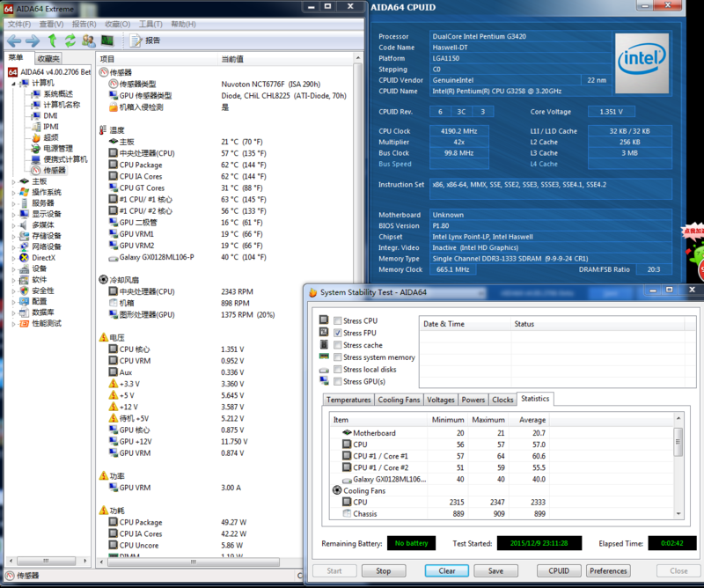Click the users icon in AIDA64 toolbar
704x588 pixels.
tap(88, 40)
